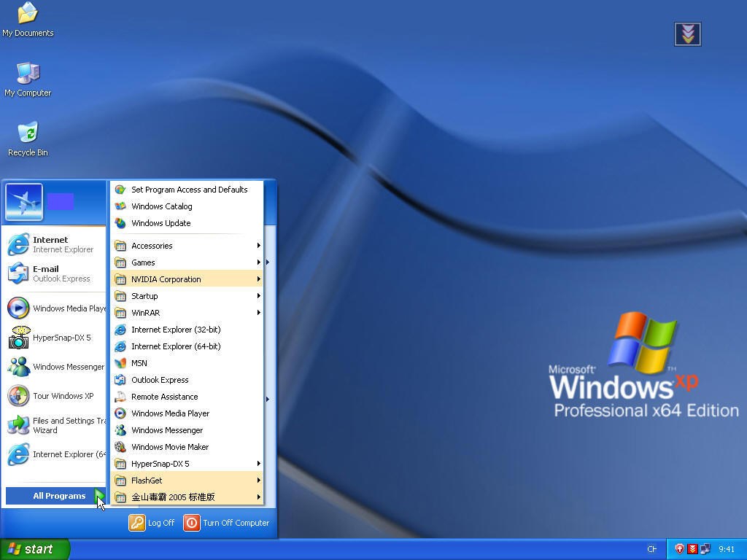
Task: Open the 金山毒霸 2005 标准版 folder
Action: click(x=187, y=497)
